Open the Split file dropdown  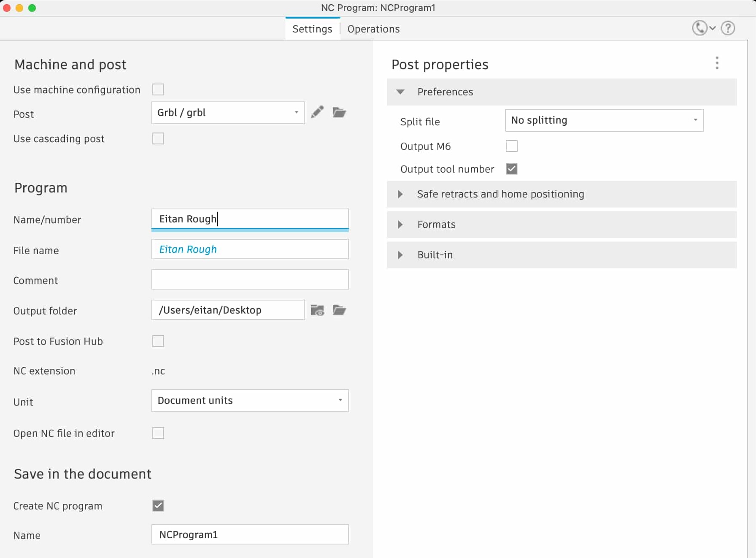604,120
